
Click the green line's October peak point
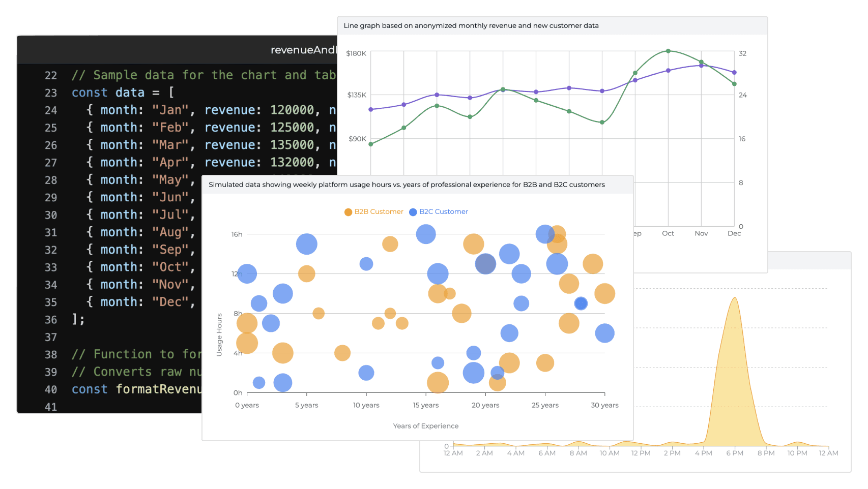(x=668, y=51)
